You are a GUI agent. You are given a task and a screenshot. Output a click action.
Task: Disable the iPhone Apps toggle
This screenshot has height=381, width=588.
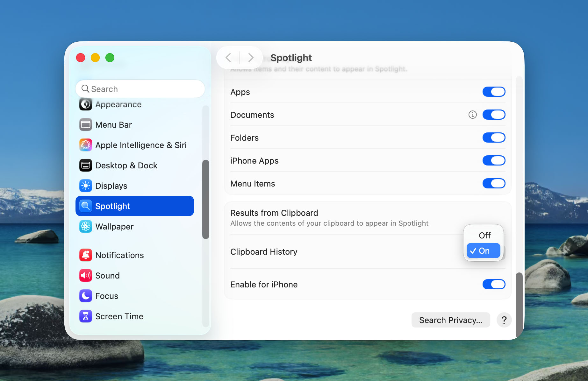pyautogui.click(x=494, y=160)
